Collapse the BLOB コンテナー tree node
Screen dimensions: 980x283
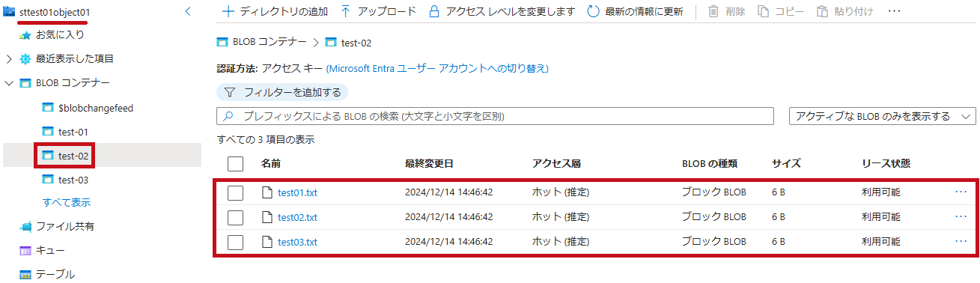coord(9,82)
